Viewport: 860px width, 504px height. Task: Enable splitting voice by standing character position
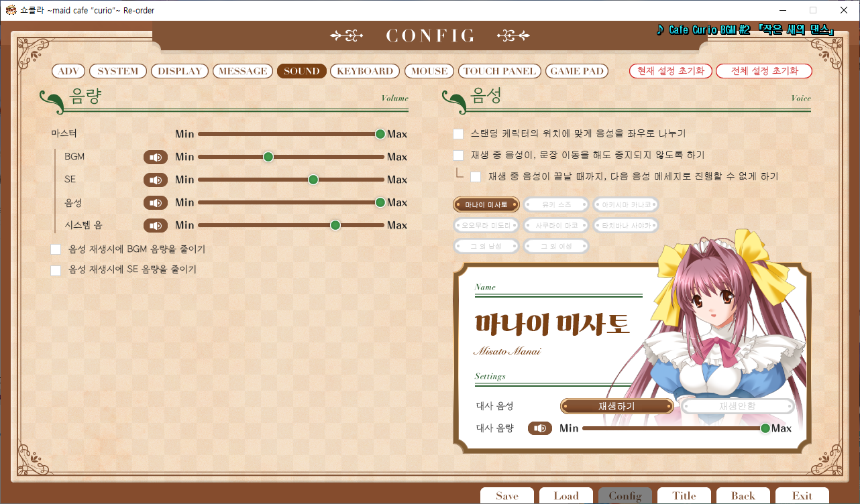click(458, 134)
